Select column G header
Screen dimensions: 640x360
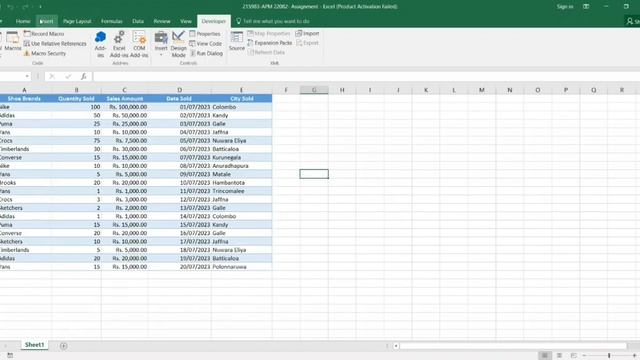(314, 90)
